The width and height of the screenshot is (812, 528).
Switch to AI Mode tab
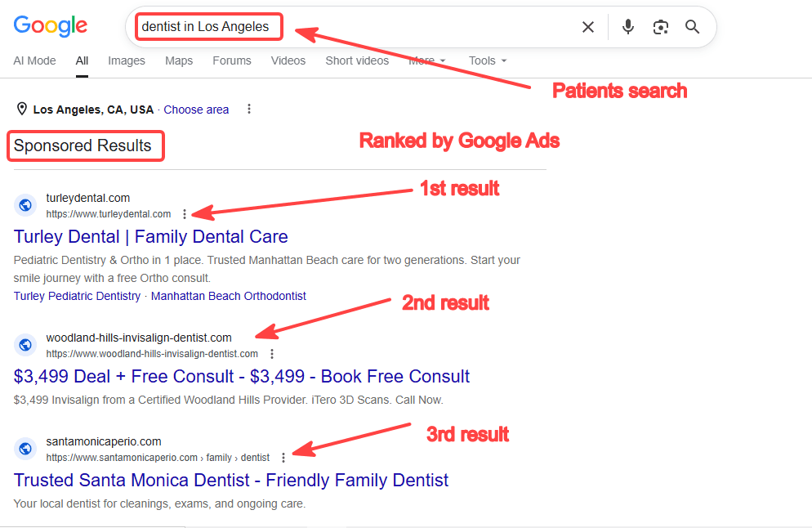point(34,60)
